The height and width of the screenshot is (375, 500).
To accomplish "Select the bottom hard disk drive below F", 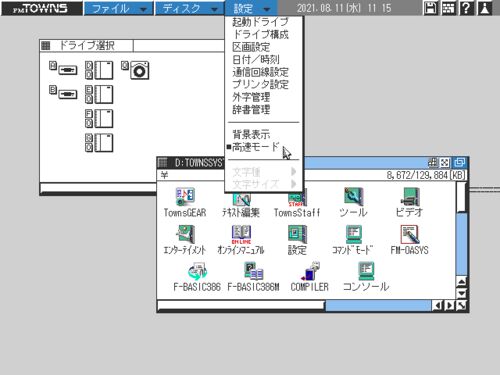I will [99, 143].
